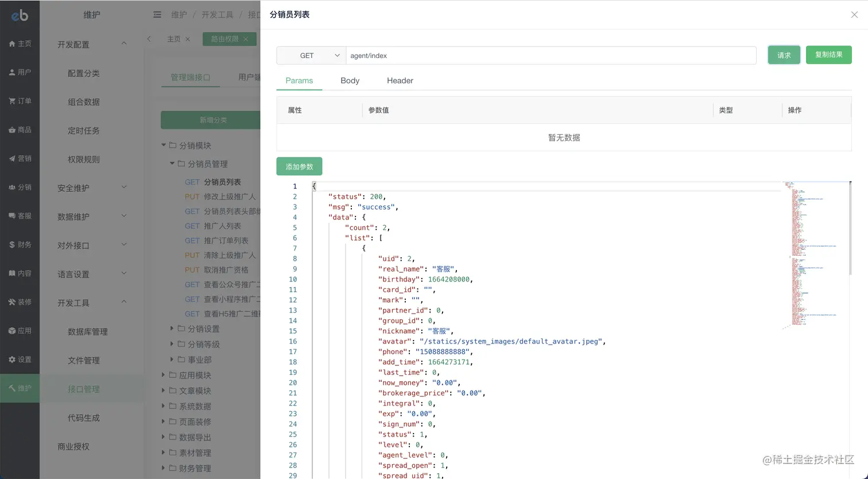Select the PUT 清除上级推广人 tree item
This screenshot has height=479, width=868.
220,255
